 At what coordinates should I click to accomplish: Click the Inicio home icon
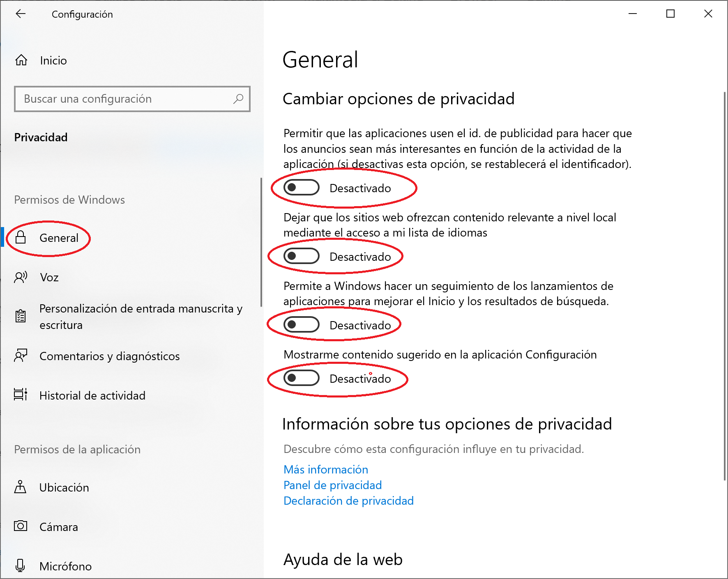click(x=21, y=60)
